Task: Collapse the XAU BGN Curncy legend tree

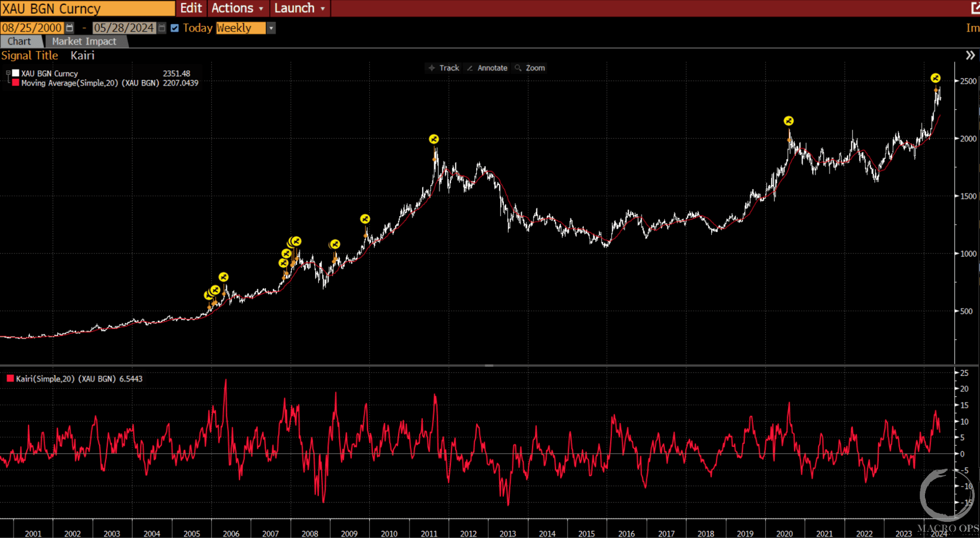Action: click(x=8, y=73)
